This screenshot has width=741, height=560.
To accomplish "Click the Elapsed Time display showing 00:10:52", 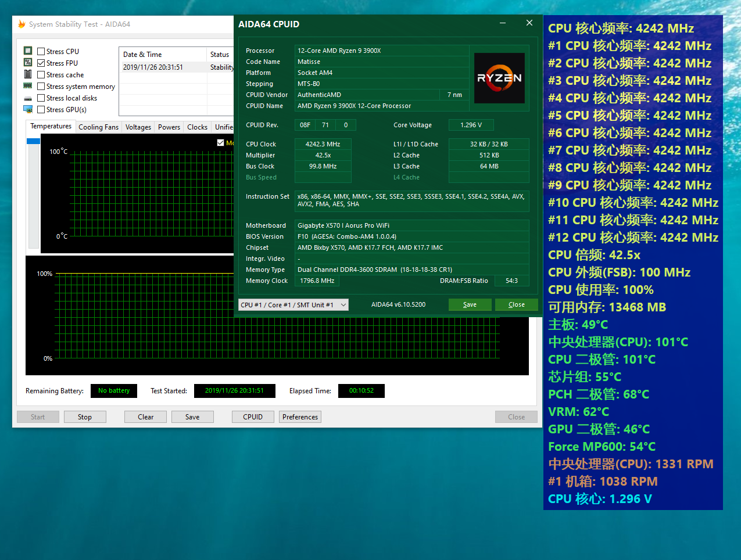I will pos(361,391).
